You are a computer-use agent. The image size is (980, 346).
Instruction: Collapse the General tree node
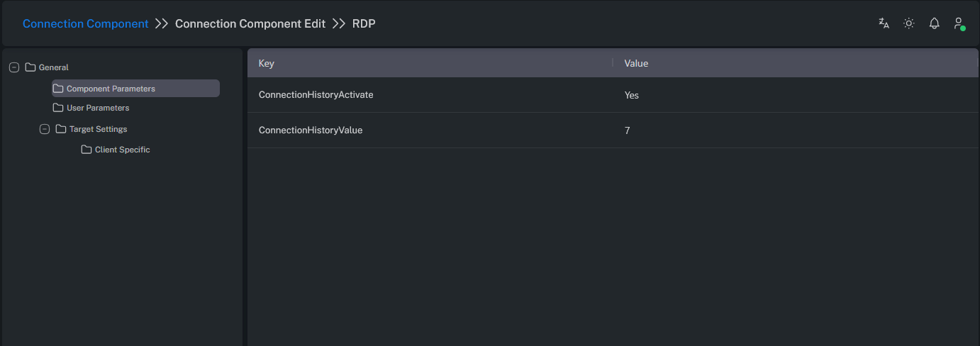[14, 67]
